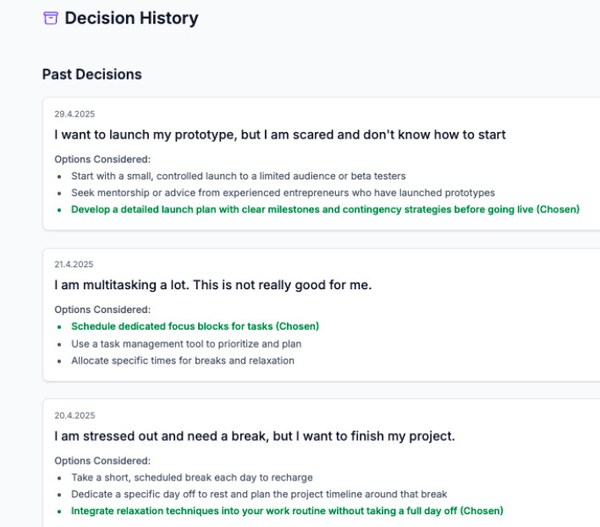Viewport: 600px width, 527px height.
Task: Select the chosen relaxation techniques option
Action: point(287,510)
